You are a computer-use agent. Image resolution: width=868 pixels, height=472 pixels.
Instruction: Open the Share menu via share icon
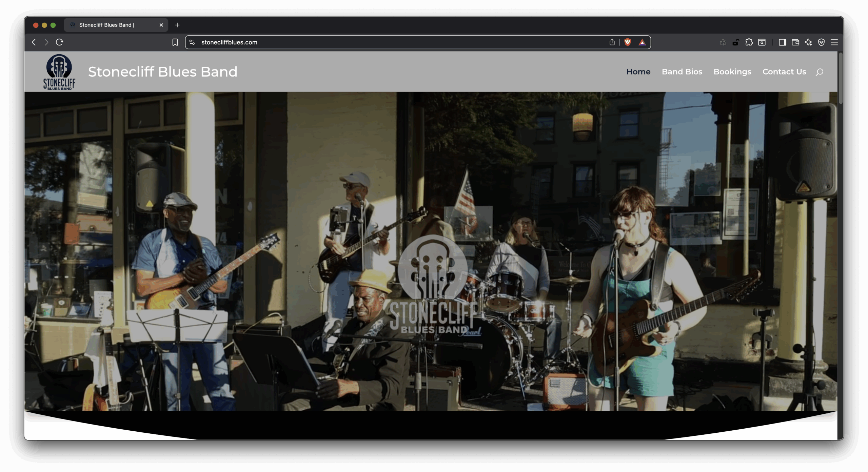[x=612, y=42]
